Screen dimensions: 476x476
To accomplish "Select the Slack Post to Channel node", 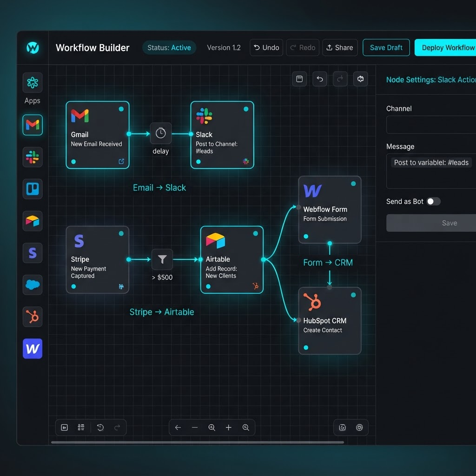I will tap(222, 135).
